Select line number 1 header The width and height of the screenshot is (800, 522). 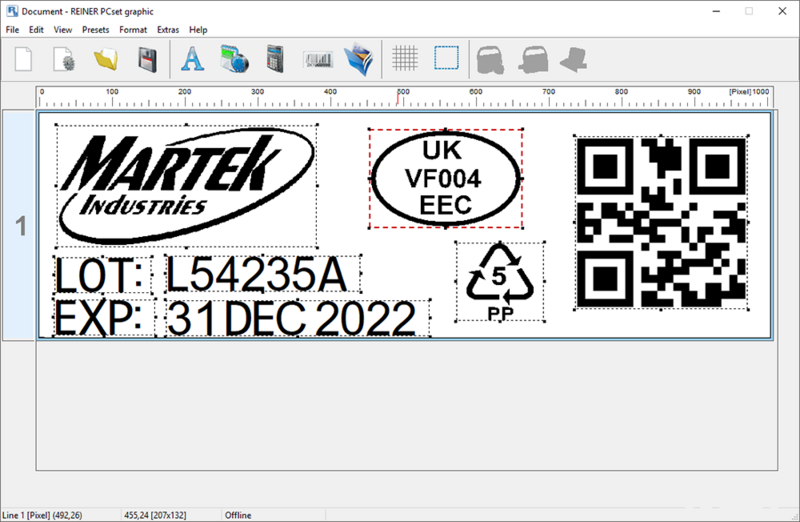[19, 226]
